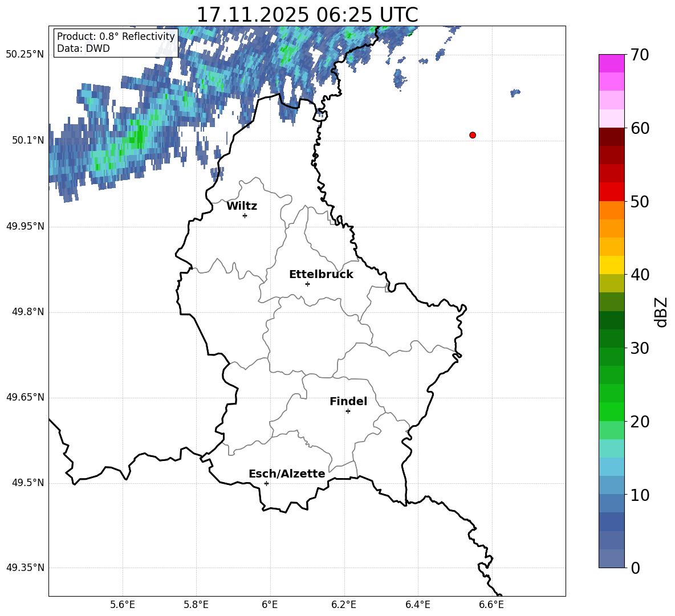Click the 70 tick on the colorbar
Viewport: 675px width, 616px height.
coord(640,55)
